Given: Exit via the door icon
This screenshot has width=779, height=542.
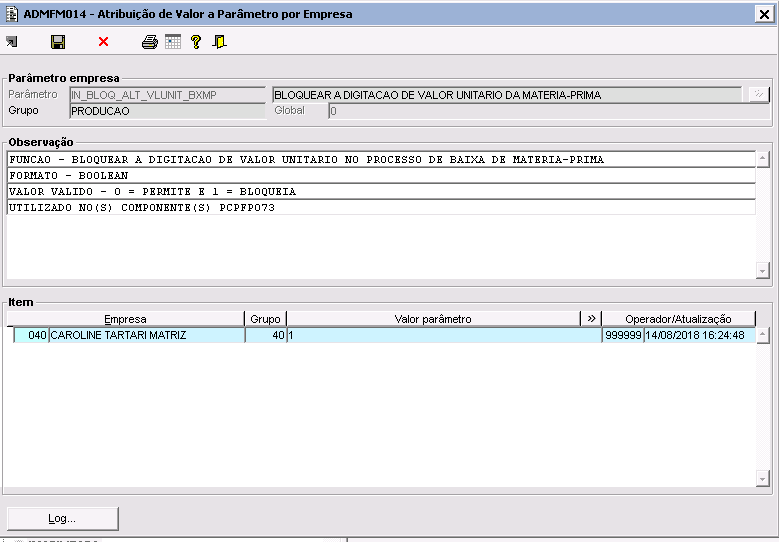Looking at the screenshot, I should tap(219, 42).
